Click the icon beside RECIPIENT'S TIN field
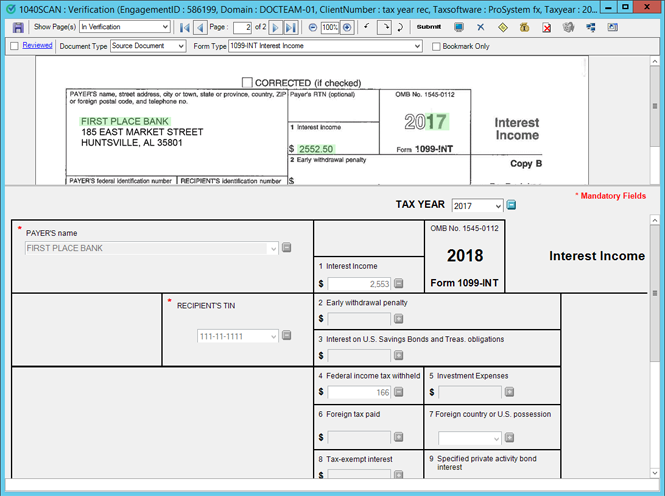The image size is (665, 496). click(x=287, y=335)
